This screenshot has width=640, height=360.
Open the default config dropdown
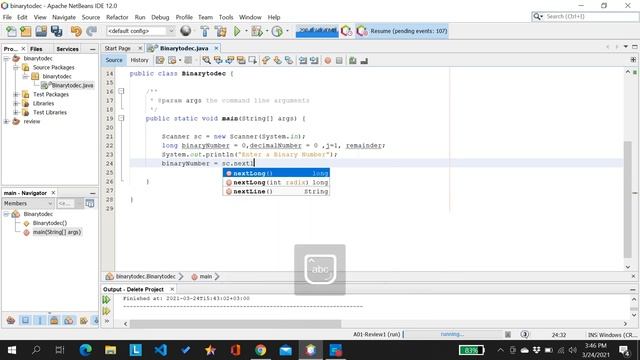click(x=141, y=31)
